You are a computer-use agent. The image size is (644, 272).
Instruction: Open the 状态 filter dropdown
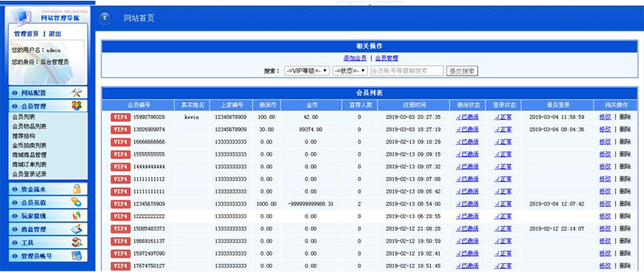(x=350, y=70)
